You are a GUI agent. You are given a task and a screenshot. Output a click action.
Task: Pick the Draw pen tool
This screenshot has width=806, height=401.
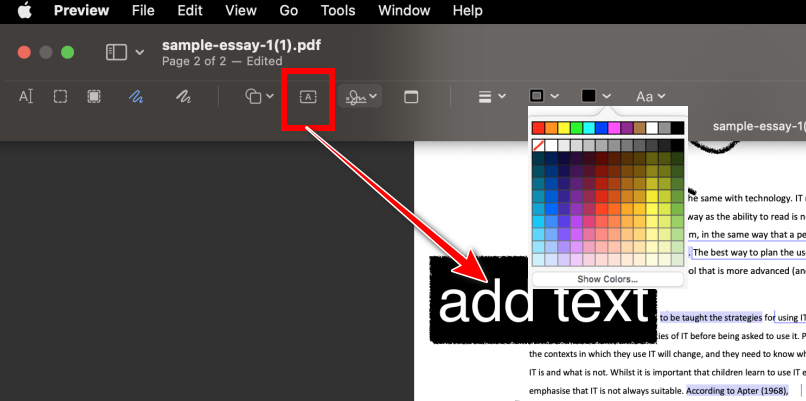[184, 96]
